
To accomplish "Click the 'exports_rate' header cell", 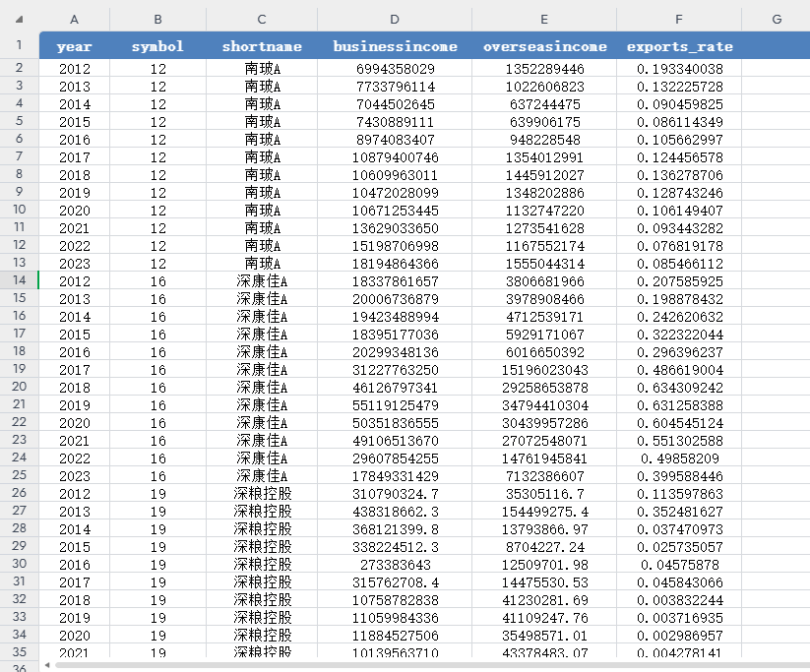I will click(x=679, y=46).
